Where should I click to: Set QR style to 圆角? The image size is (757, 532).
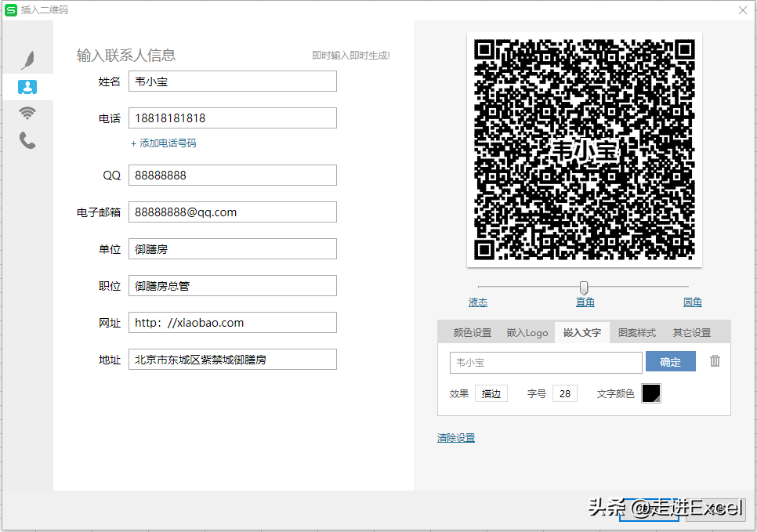point(692,302)
